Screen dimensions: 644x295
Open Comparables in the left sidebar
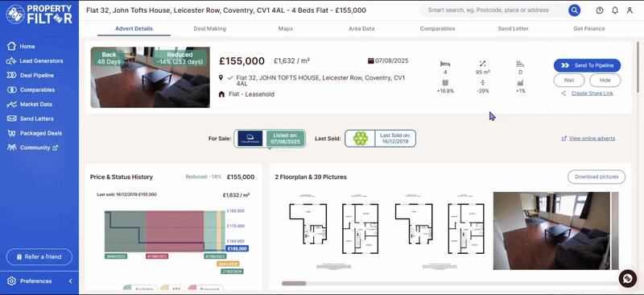pos(31,89)
